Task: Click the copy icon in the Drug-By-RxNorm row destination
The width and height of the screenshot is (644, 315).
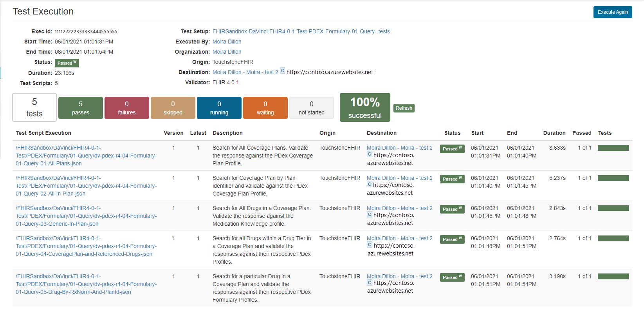Action: (370, 282)
